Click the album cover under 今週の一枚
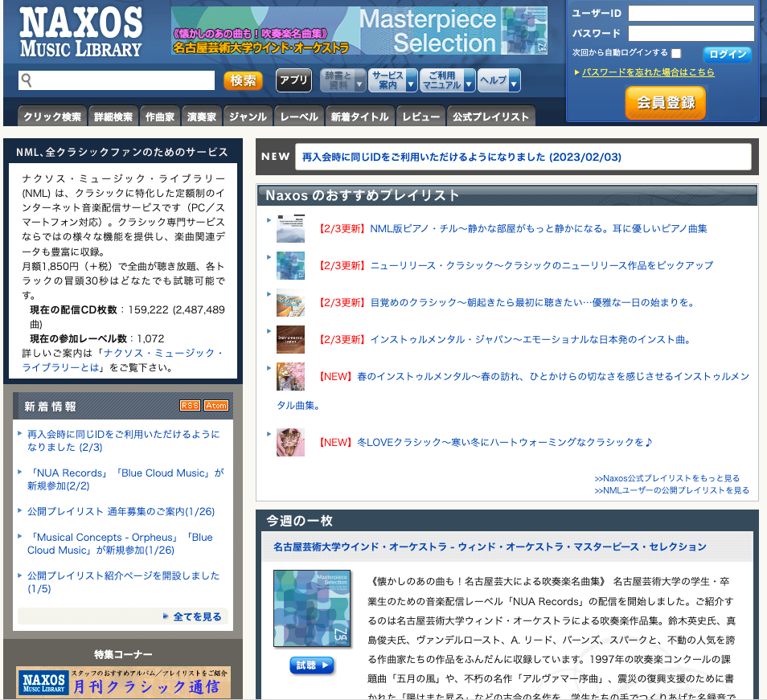Image resolution: width=767 pixels, height=700 pixels. point(312,608)
